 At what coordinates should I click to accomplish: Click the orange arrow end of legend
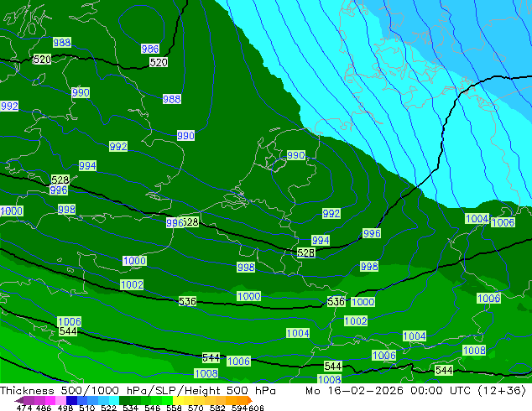coord(250,401)
